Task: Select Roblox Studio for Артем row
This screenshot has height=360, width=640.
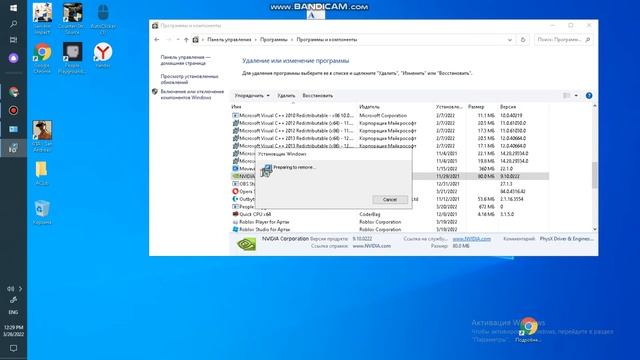Action: 390,229
